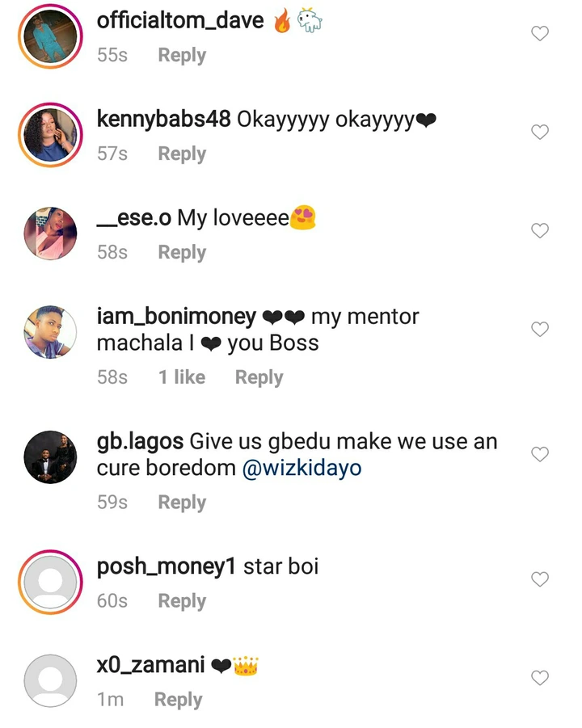
Task: Open __ese.o's profile avatar
Action: 51,234
